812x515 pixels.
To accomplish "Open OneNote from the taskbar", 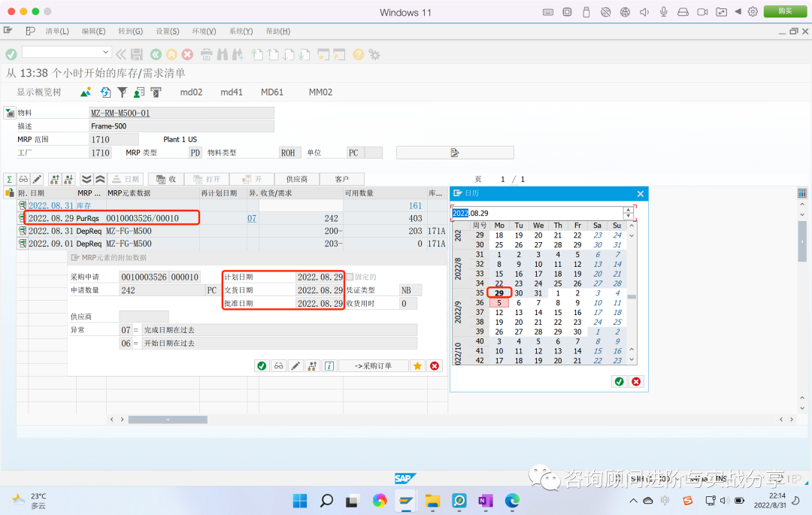I will (x=485, y=501).
